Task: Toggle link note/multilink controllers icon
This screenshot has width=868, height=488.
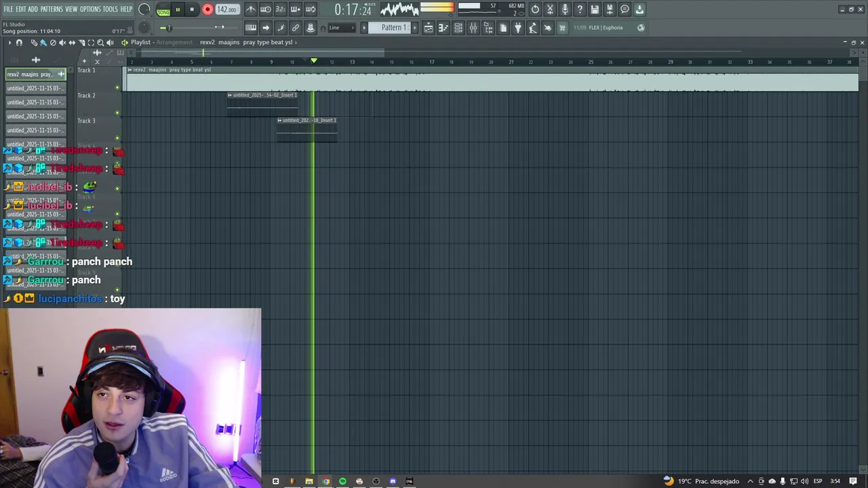Action: [296, 28]
